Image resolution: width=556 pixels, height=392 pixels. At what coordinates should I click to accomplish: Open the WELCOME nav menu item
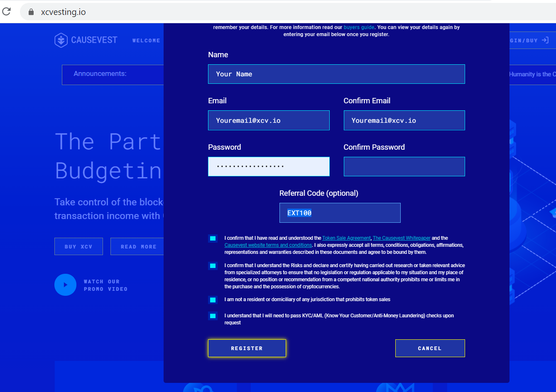click(x=146, y=41)
